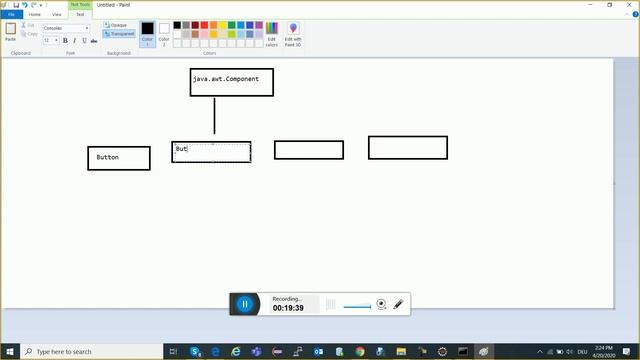640x360 pixels.
Task: Switch to the View ribbon tab
Action: click(57, 14)
